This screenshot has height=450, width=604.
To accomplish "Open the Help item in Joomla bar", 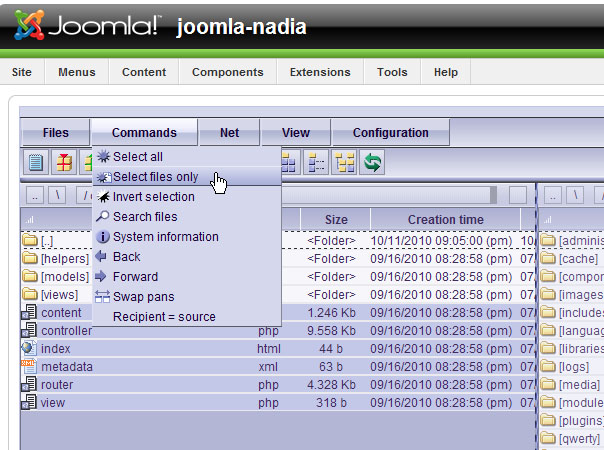I will pyautogui.click(x=446, y=72).
